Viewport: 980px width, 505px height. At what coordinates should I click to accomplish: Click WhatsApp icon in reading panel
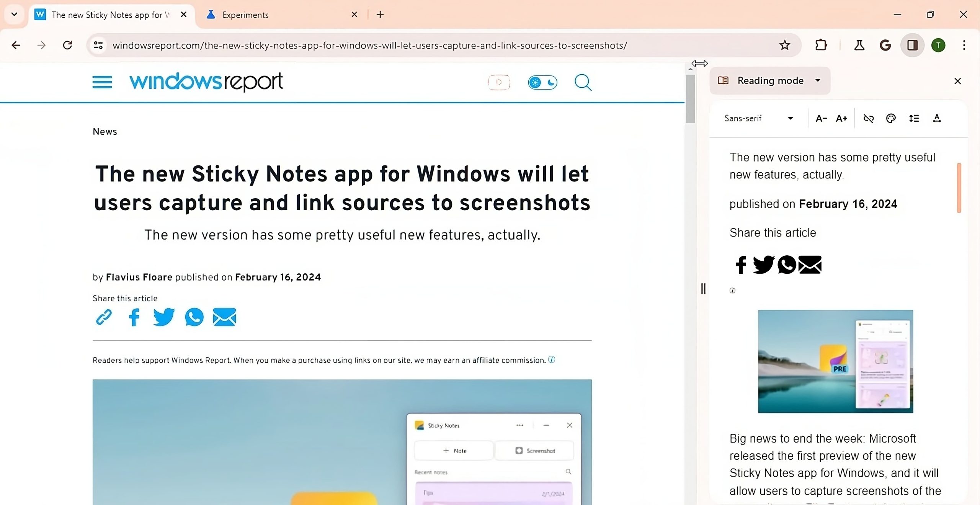787,265
